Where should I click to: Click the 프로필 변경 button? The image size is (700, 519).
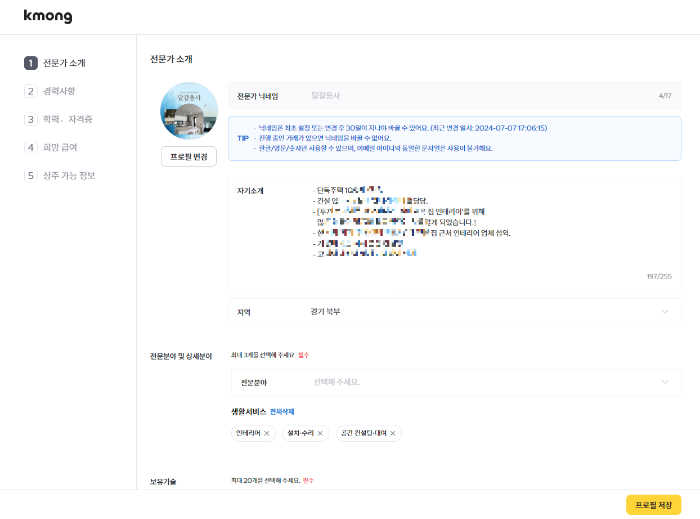tap(189, 157)
